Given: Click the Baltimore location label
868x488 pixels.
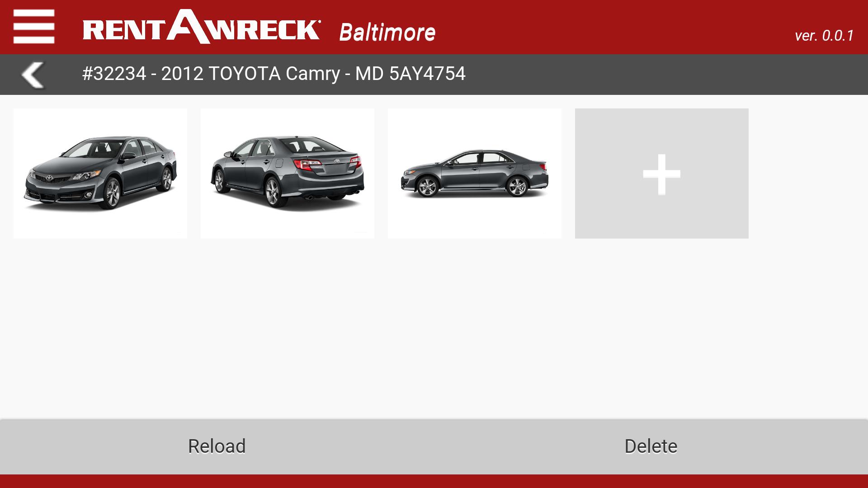Looking at the screenshot, I should click(387, 33).
